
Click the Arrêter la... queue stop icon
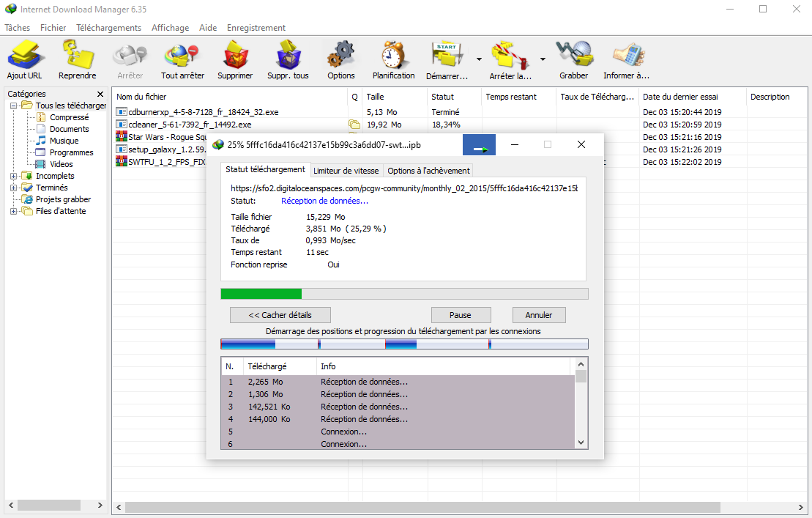click(510, 56)
